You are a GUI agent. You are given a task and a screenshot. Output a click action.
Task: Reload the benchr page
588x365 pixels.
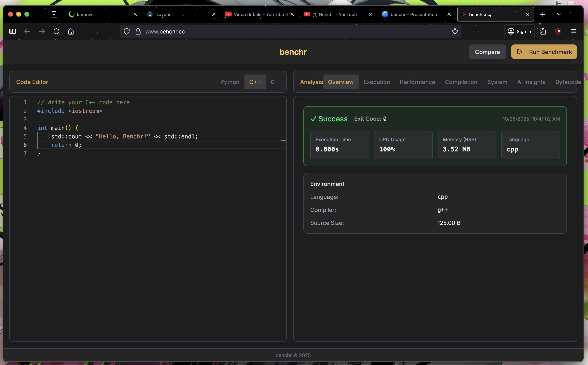click(x=56, y=31)
